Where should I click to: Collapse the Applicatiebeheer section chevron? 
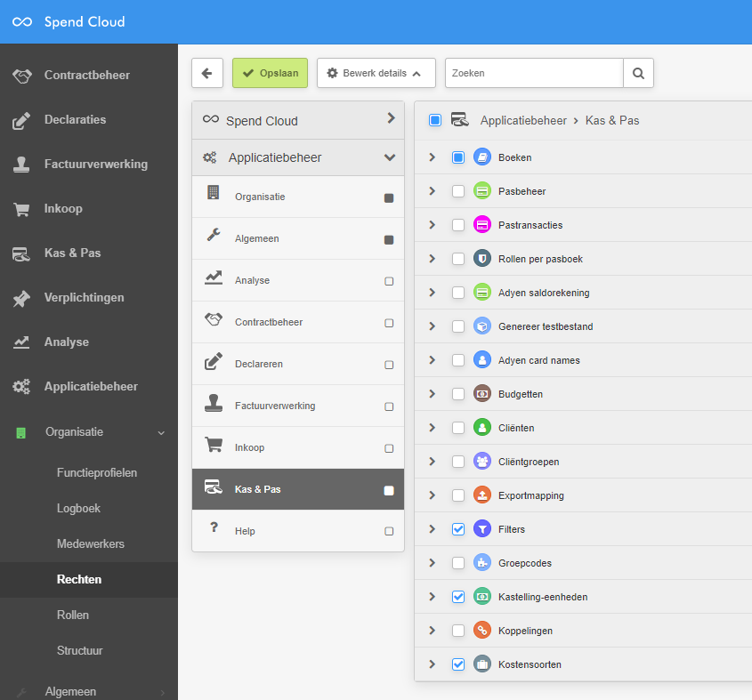pos(390,157)
